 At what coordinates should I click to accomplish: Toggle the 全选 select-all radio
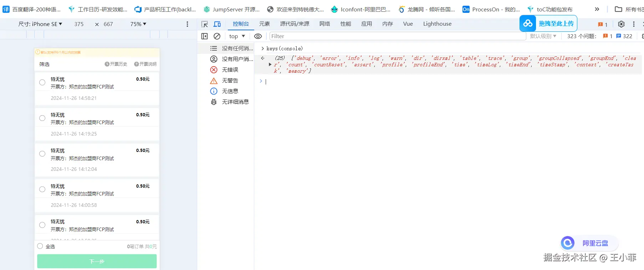(x=40, y=246)
